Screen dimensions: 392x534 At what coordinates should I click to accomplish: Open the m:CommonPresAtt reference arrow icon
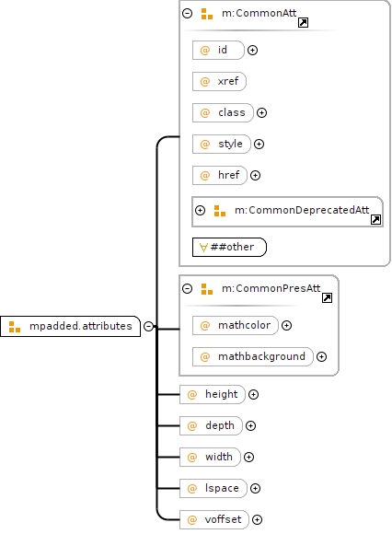tap(327, 298)
